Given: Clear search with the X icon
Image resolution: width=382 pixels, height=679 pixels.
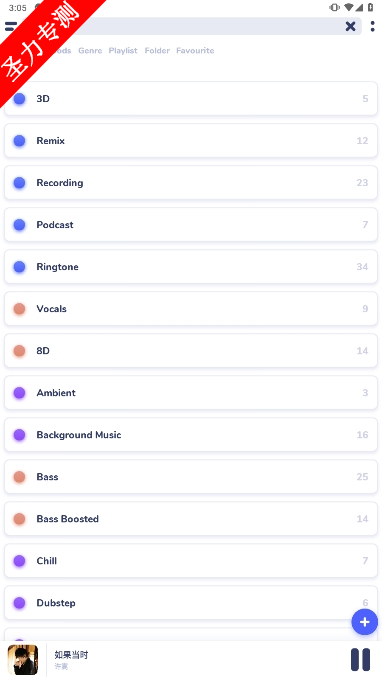Looking at the screenshot, I should (350, 26).
